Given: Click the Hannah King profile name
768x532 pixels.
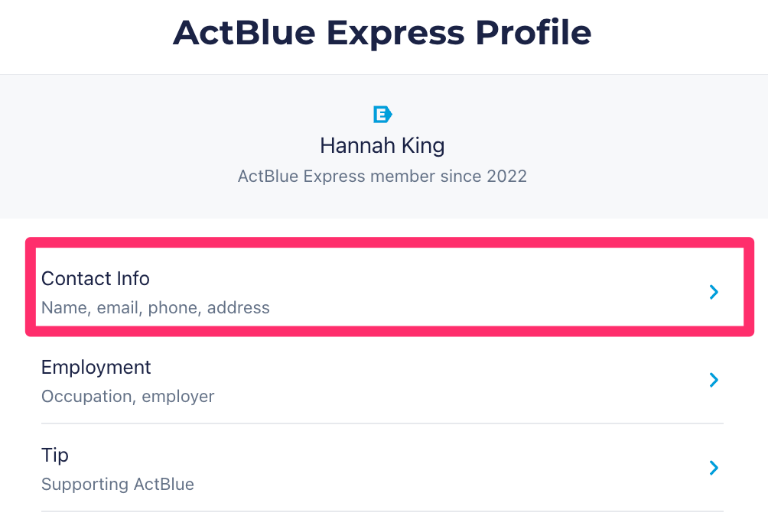Looking at the screenshot, I should click(x=382, y=145).
